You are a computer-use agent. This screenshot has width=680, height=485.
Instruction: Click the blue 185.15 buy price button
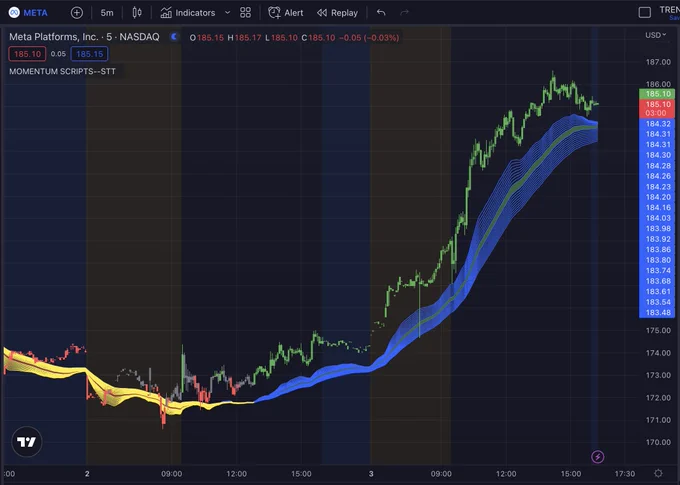[89, 54]
